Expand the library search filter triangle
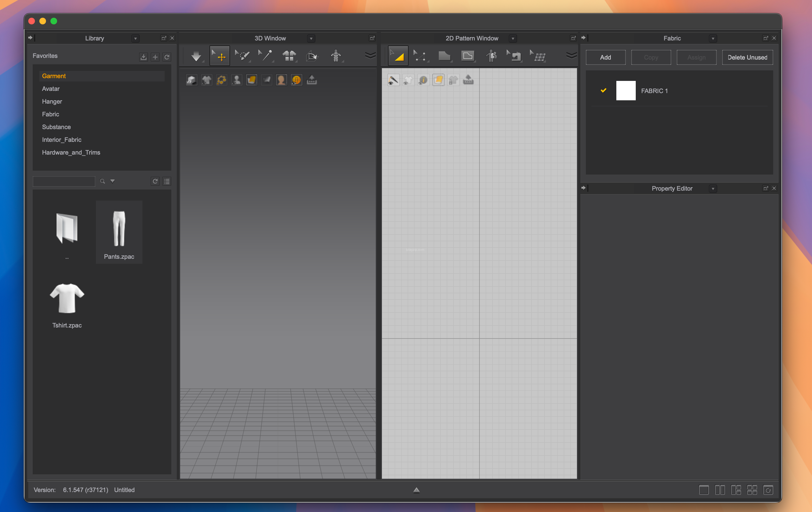Viewport: 812px width, 512px height. click(x=113, y=181)
